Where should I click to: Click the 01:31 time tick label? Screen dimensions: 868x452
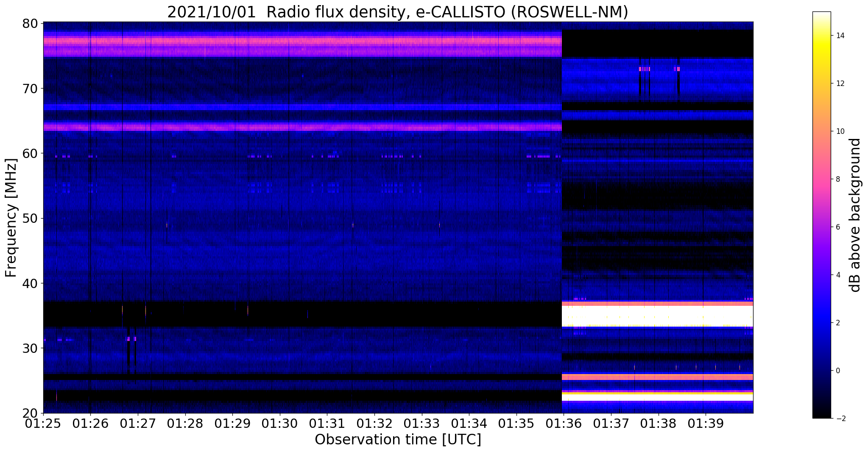pyautogui.click(x=327, y=423)
